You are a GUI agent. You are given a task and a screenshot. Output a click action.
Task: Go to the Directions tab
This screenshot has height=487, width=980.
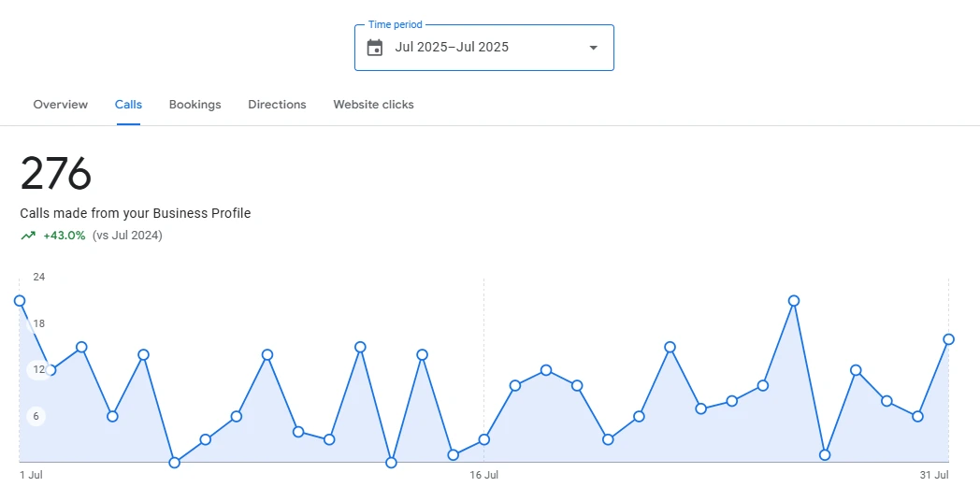(x=277, y=105)
